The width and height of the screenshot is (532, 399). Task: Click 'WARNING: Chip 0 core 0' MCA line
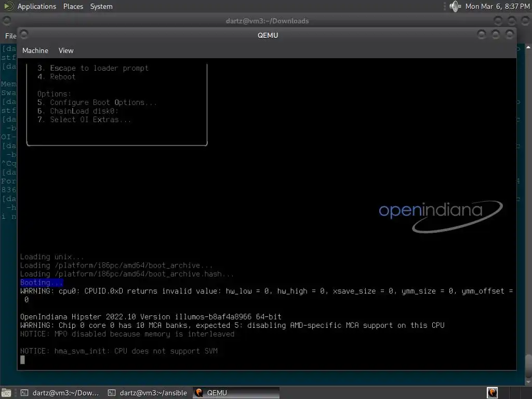(x=232, y=325)
